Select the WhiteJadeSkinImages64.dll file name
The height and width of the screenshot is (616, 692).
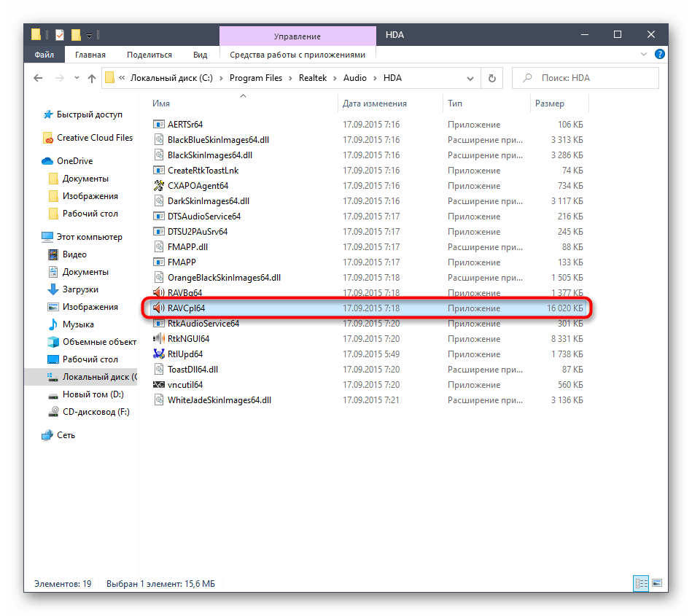(x=219, y=400)
